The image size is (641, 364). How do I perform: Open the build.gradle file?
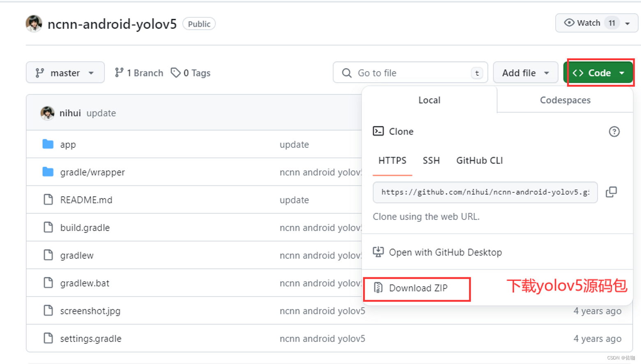85,228
